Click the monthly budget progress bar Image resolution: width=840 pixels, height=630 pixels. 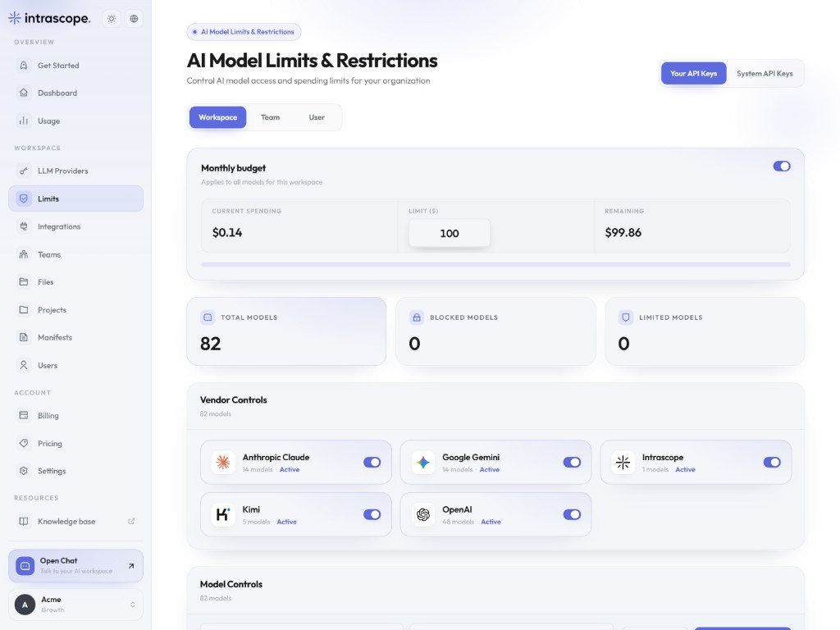coord(495,265)
